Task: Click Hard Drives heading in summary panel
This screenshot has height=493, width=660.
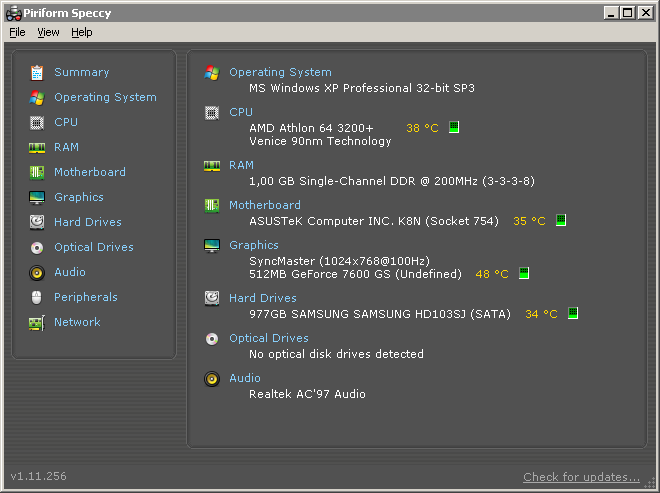Action: pyautogui.click(x=263, y=298)
